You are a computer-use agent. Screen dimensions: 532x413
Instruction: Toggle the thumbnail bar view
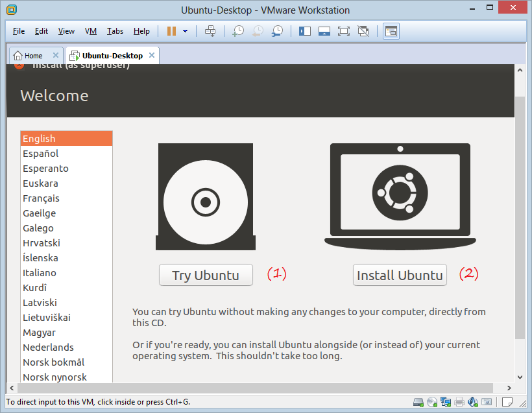tap(324, 31)
